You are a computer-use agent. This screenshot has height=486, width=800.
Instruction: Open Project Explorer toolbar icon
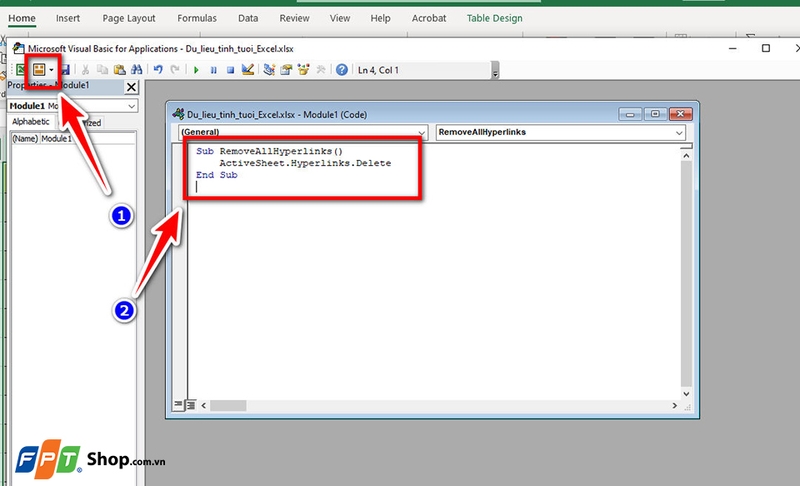pos(269,70)
